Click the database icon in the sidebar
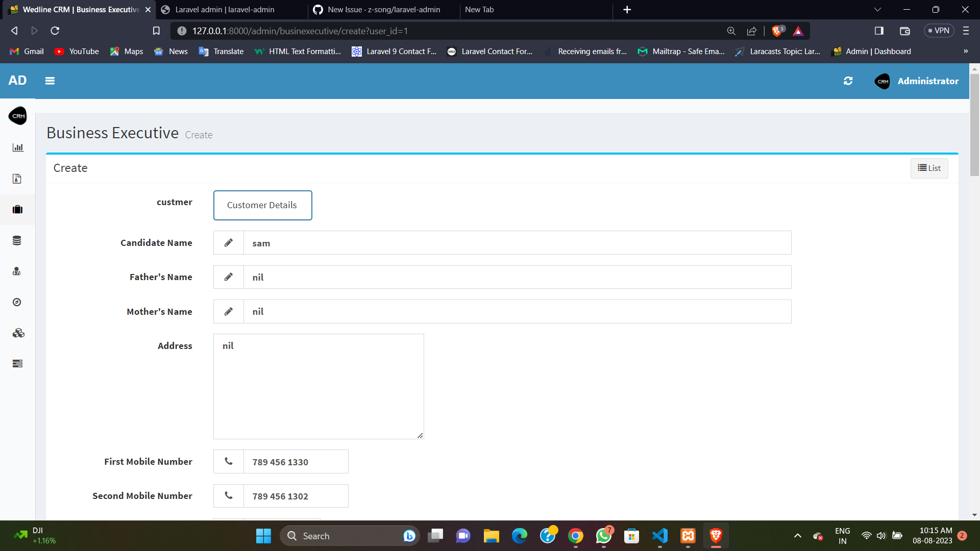The height and width of the screenshot is (551, 980). click(x=17, y=240)
